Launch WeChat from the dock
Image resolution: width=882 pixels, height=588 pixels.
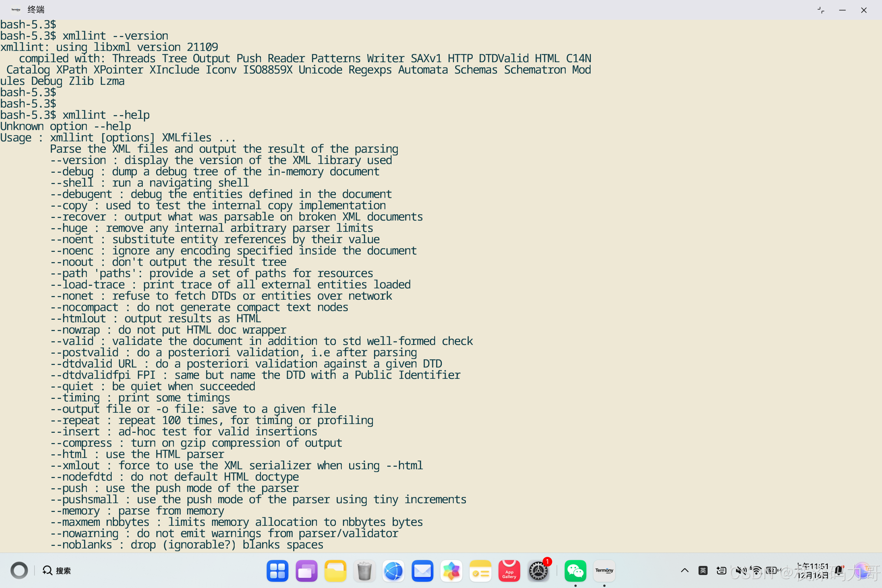click(x=575, y=570)
